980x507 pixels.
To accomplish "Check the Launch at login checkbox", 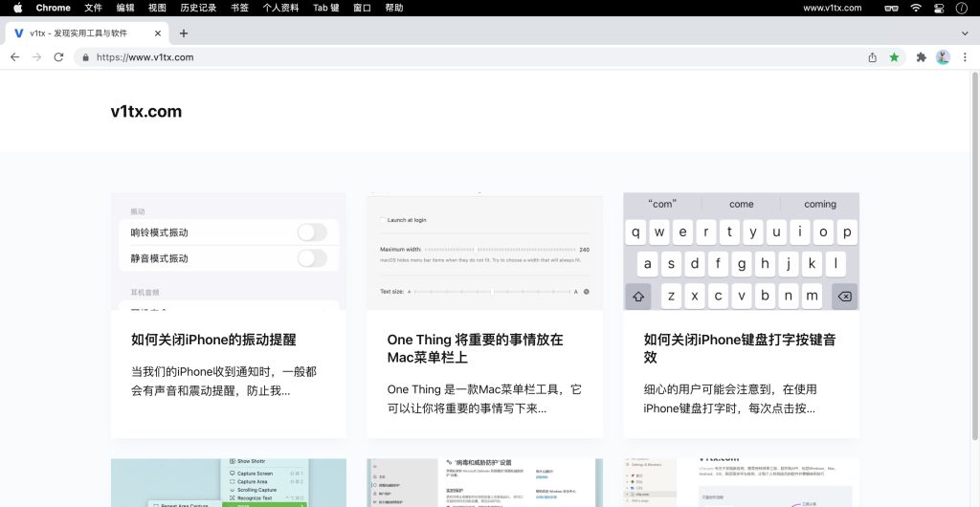I will click(383, 220).
